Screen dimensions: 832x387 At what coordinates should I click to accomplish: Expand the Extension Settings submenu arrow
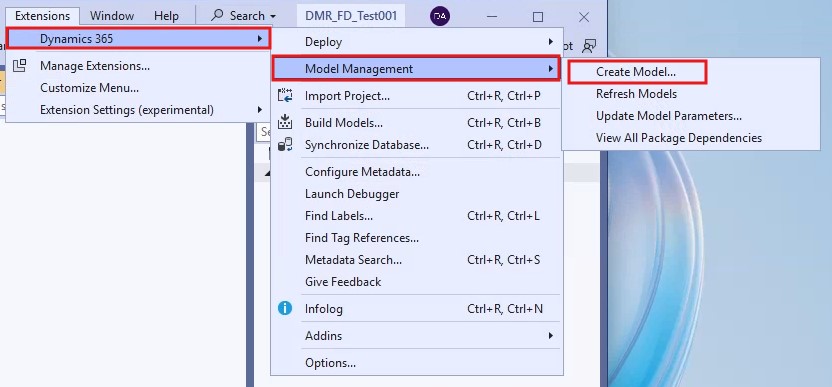click(x=260, y=110)
